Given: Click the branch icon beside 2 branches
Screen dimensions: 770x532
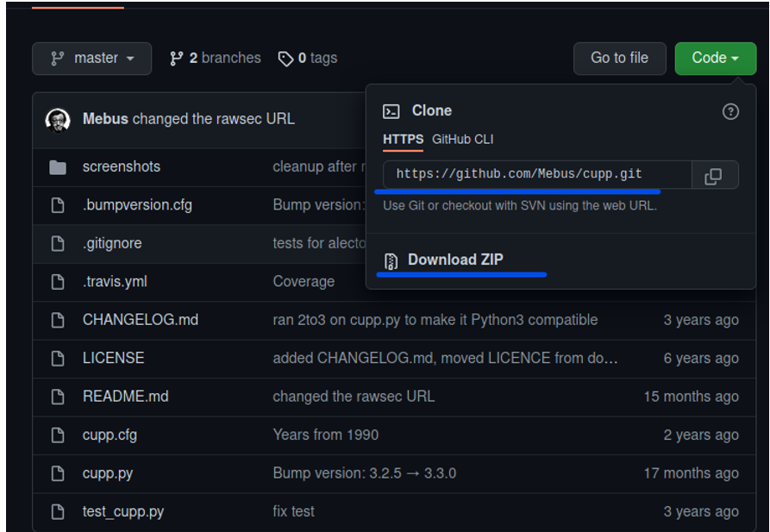Looking at the screenshot, I should [x=176, y=59].
